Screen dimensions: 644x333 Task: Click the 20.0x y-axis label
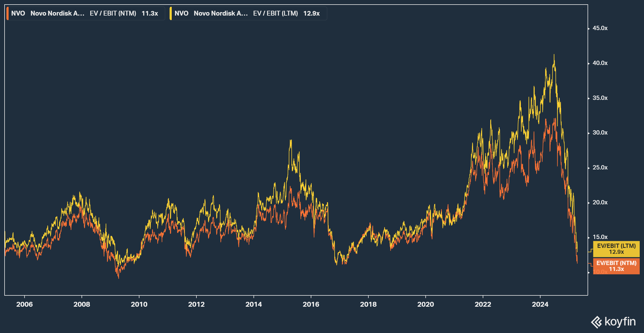pyautogui.click(x=600, y=202)
